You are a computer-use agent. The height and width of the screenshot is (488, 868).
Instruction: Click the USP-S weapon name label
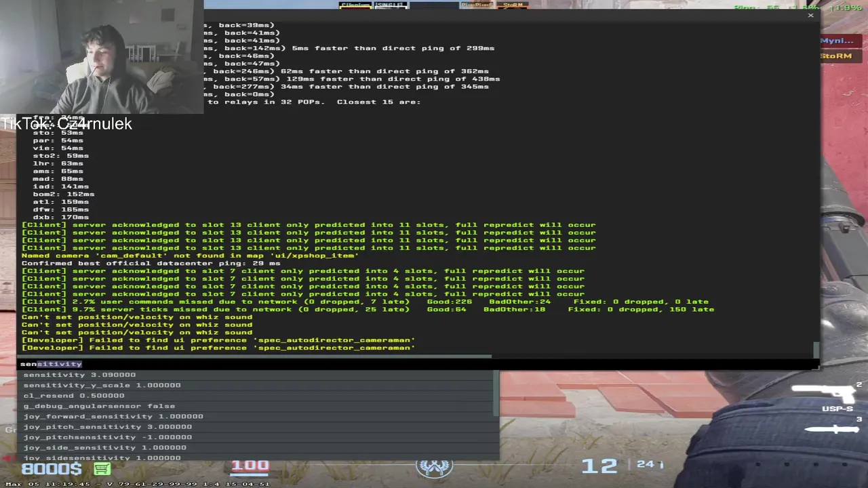[x=837, y=409]
